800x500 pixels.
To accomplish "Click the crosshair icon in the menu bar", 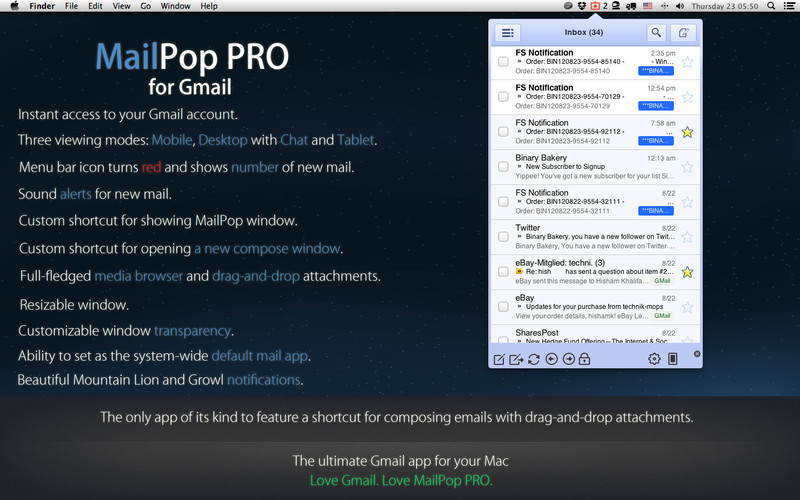I will 664,6.
